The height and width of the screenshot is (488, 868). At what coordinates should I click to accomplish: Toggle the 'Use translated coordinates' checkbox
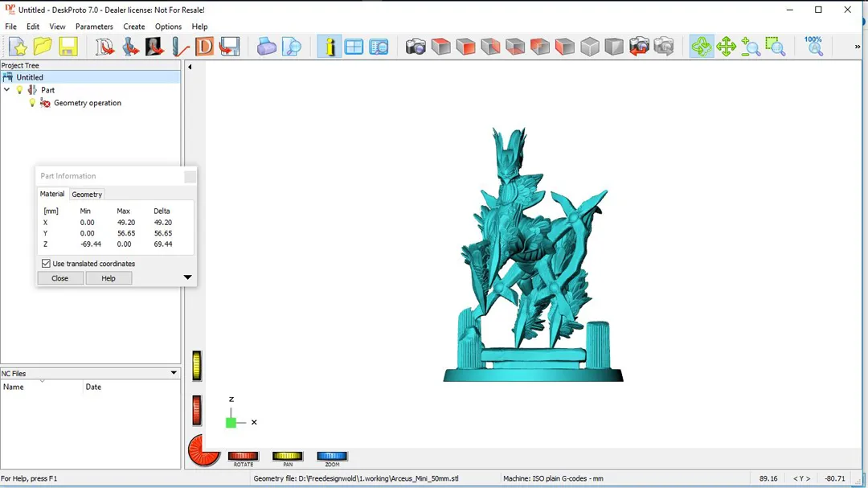[46, 264]
